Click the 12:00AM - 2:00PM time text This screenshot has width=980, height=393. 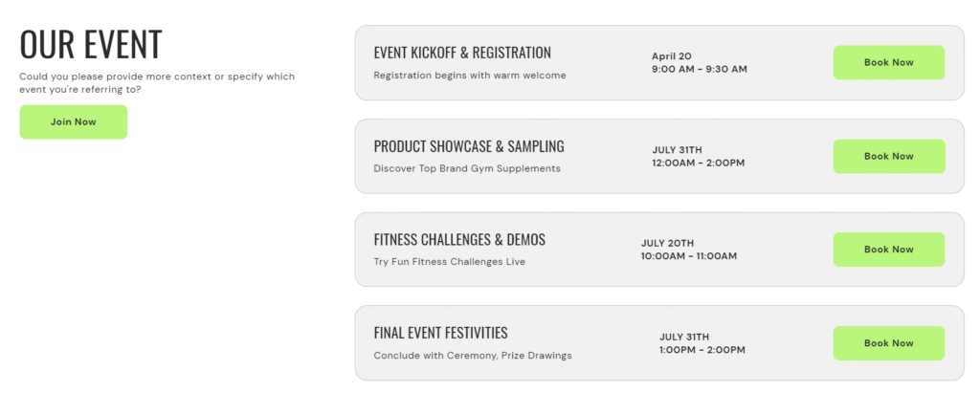pyautogui.click(x=699, y=163)
